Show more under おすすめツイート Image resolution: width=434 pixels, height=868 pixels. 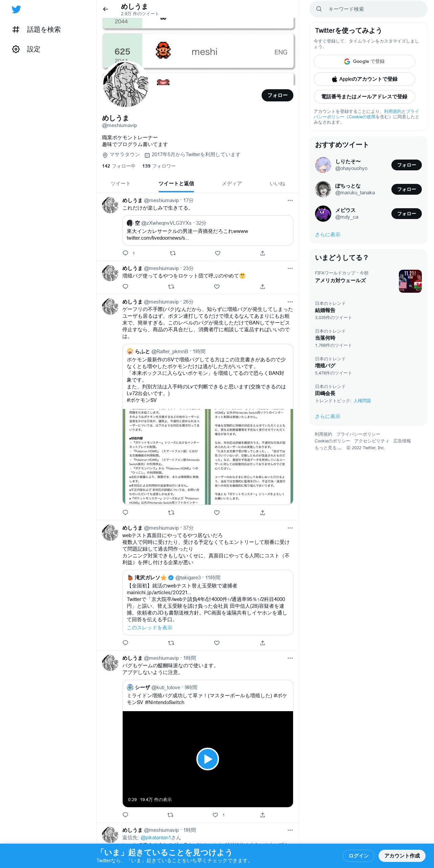pos(328,235)
